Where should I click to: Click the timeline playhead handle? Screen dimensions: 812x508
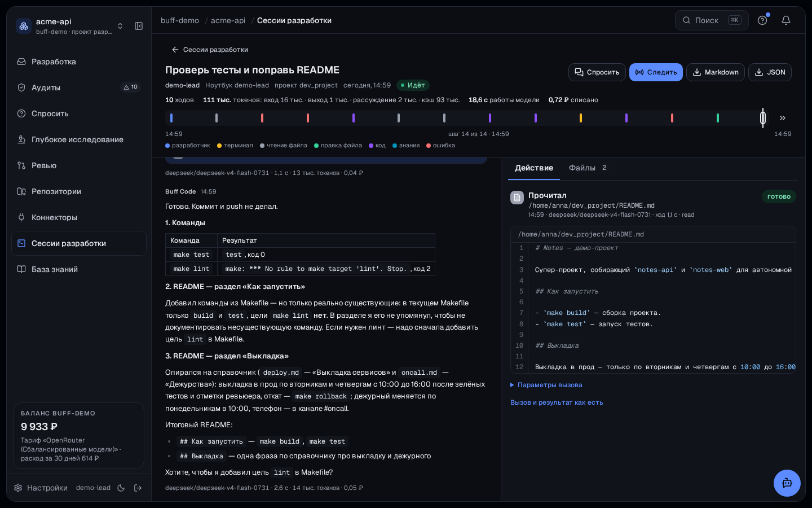[763, 118]
